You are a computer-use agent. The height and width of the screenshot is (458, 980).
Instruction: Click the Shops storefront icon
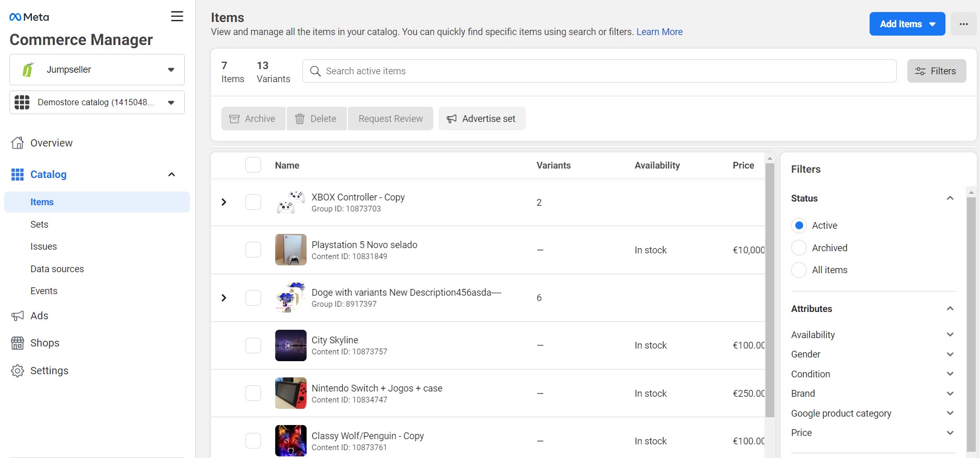pos(17,343)
